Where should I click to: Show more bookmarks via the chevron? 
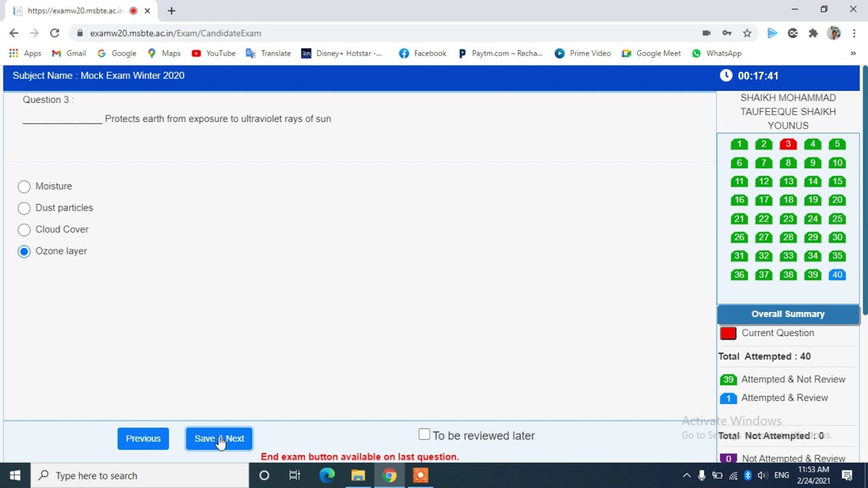853,53
